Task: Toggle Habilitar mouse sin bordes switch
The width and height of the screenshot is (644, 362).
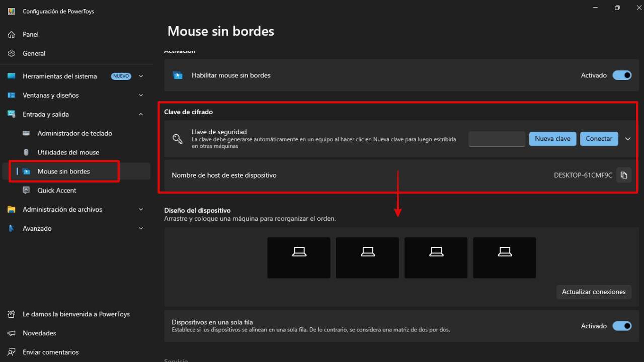Action: [622, 75]
